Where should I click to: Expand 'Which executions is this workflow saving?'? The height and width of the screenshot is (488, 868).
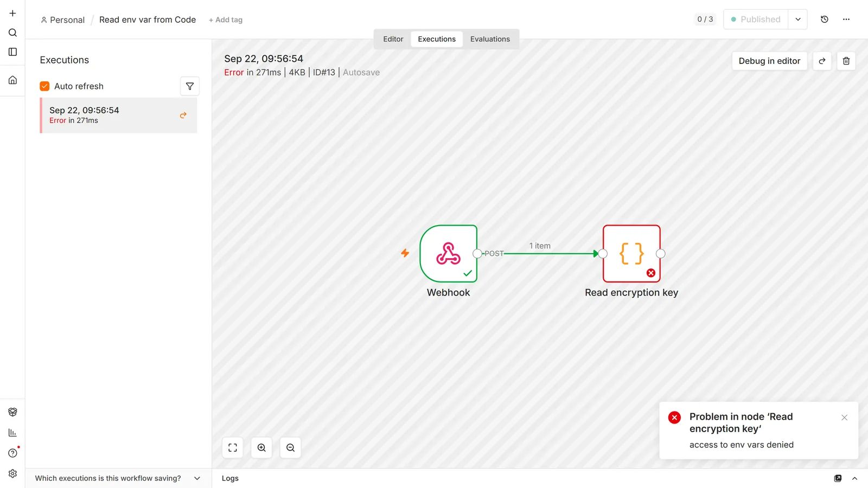[118, 478]
